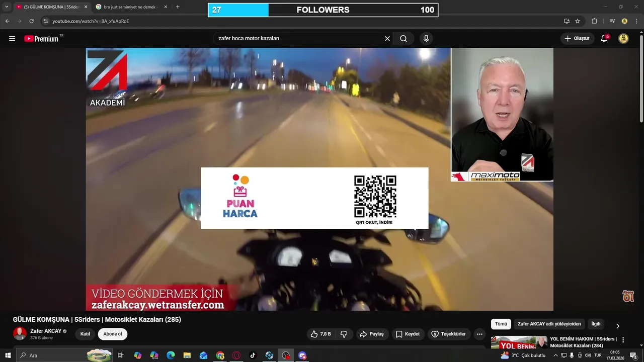Viewport: 644px width, 362px height.
Task: Click the Abone ol watermark in player
Action: click(628, 296)
